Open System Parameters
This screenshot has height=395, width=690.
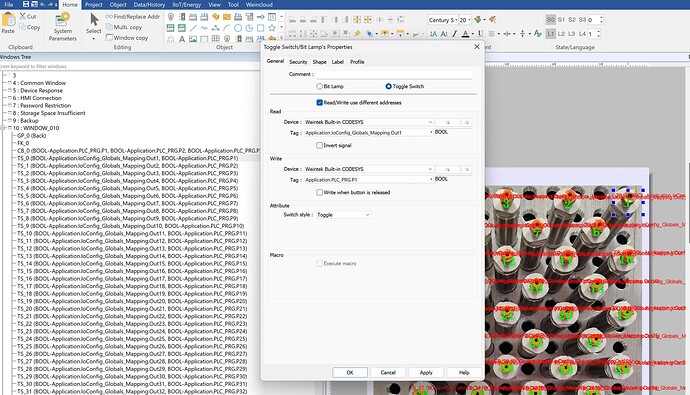point(62,27)
